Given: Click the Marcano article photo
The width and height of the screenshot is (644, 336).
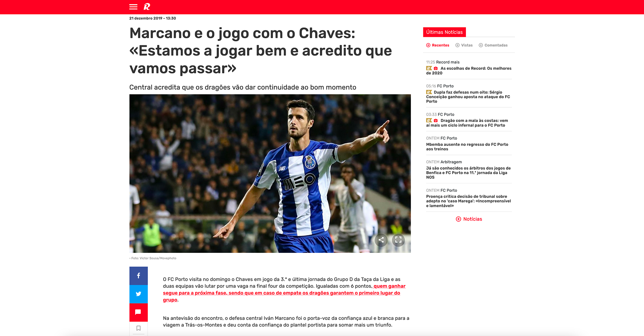Looking at the screenshot, I should [x=270, y=173].
